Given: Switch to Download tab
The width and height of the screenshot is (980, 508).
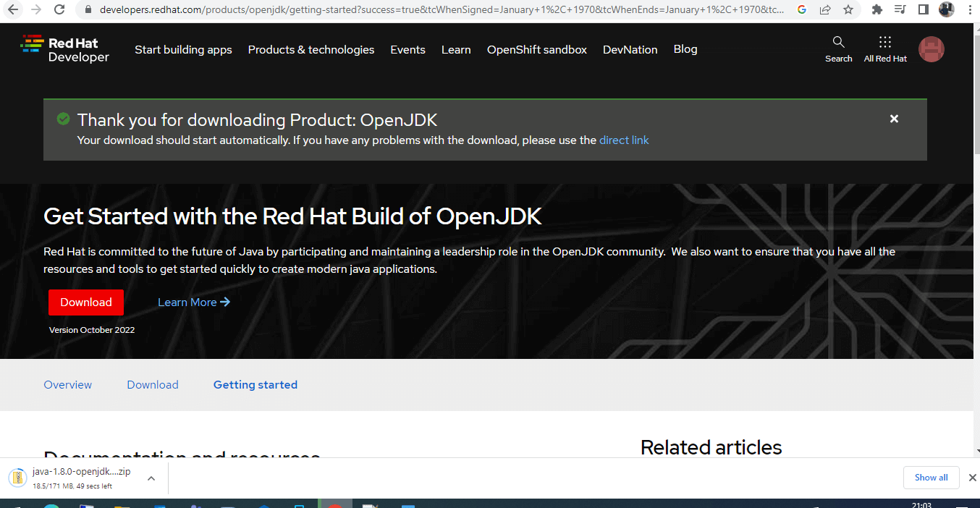Looking at the screenshot, I should [153, 385].
